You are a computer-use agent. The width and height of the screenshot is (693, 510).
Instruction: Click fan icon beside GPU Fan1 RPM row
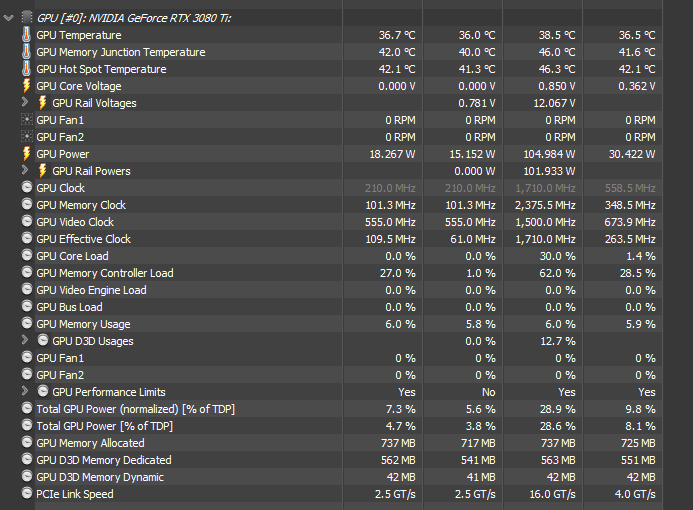[27, 119]
